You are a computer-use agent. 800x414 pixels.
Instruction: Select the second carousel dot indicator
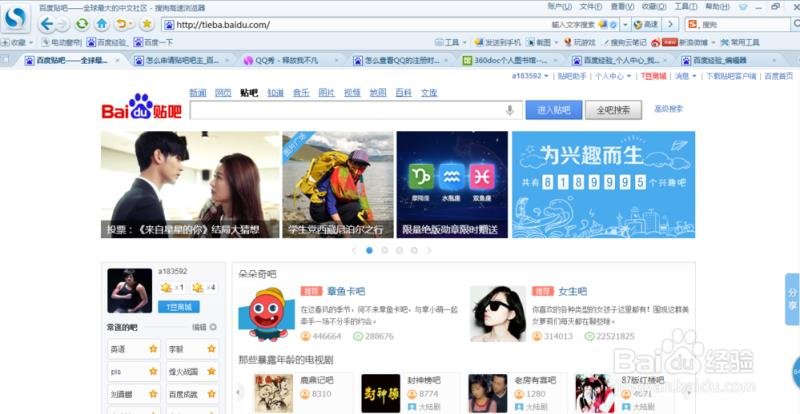tap(384, 251)
